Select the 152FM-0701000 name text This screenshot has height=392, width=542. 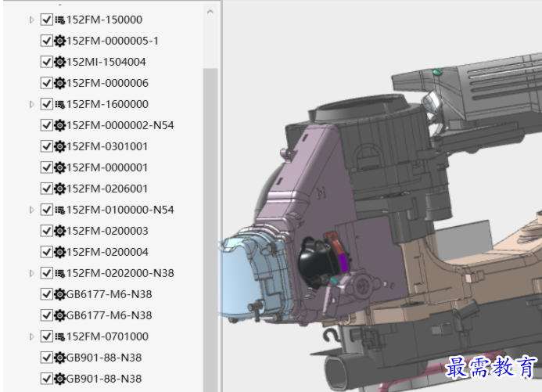(x=107, y=336)
